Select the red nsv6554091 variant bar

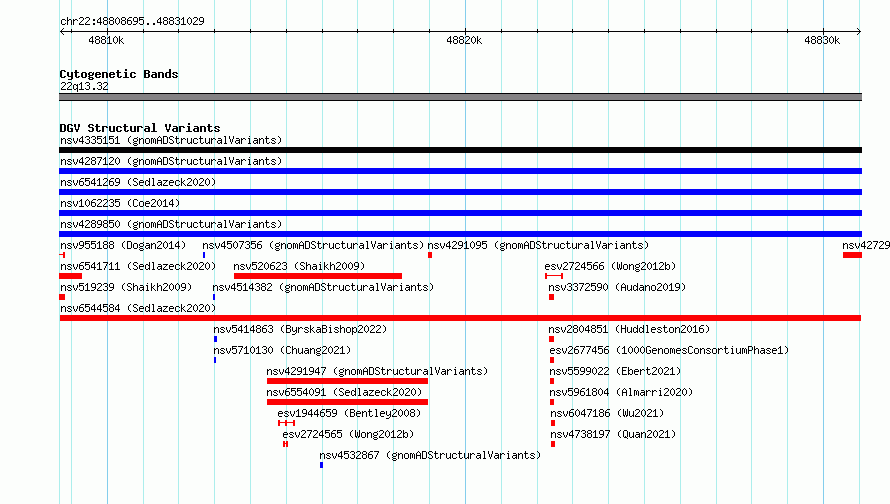click(347, 402)
